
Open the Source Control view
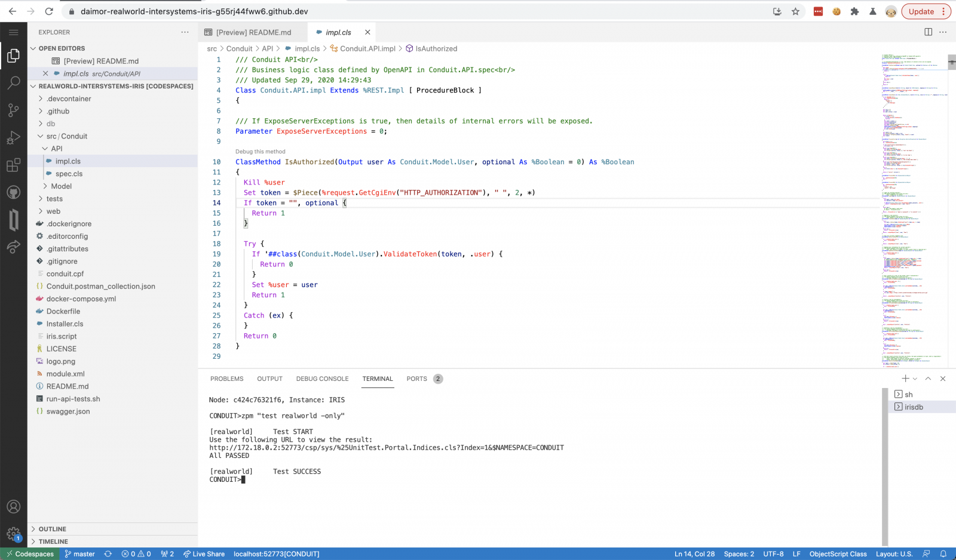tap(13, 110)
